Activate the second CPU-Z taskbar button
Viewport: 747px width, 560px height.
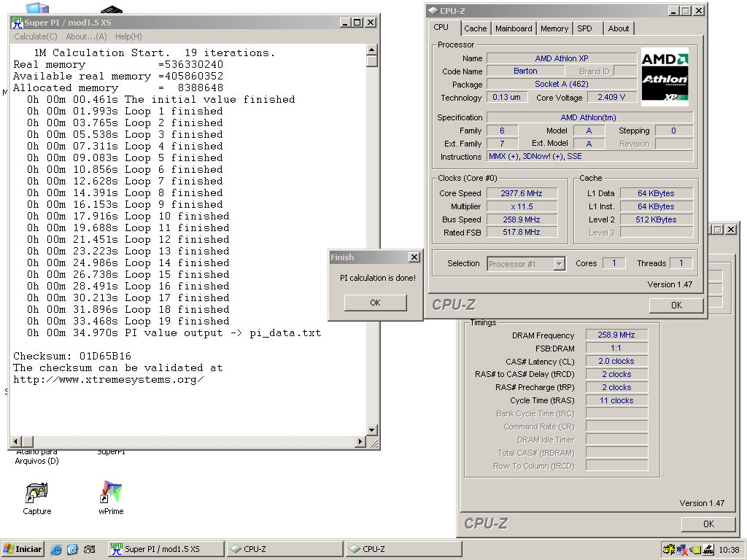coord(404,549)
